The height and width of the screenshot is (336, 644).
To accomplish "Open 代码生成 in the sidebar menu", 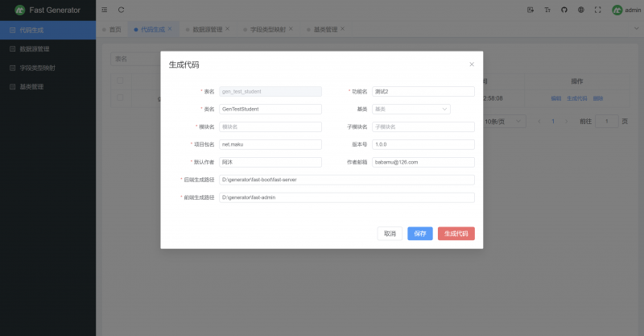I will 47,30.
